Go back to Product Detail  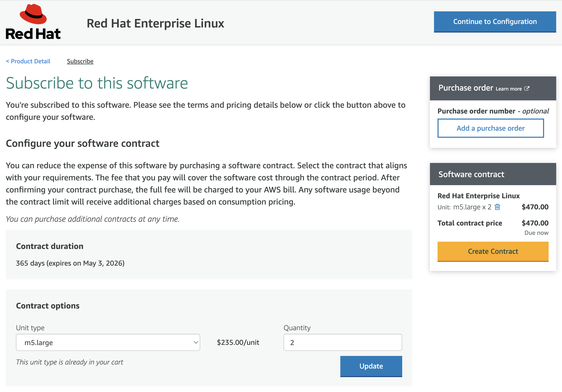pos(28,61)
